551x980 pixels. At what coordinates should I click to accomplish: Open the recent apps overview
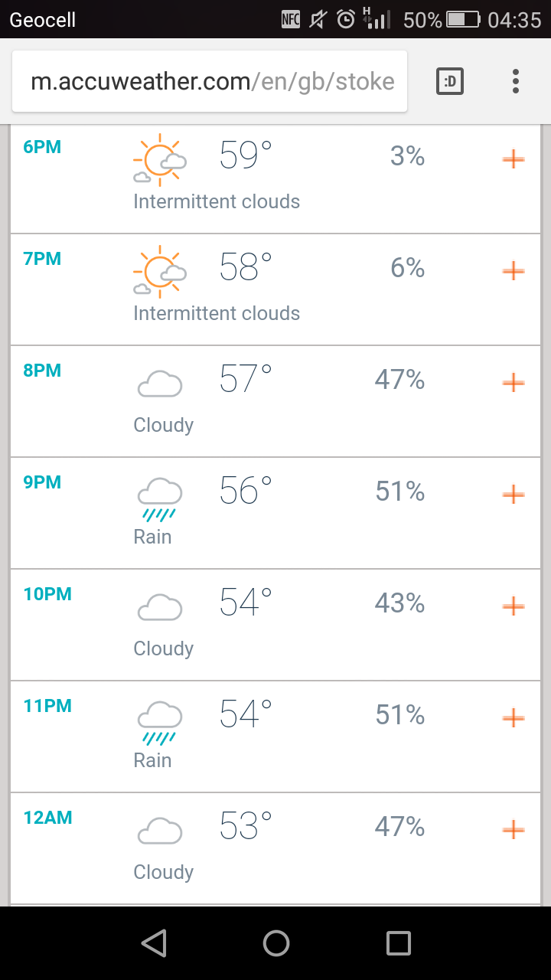[398, 943]
